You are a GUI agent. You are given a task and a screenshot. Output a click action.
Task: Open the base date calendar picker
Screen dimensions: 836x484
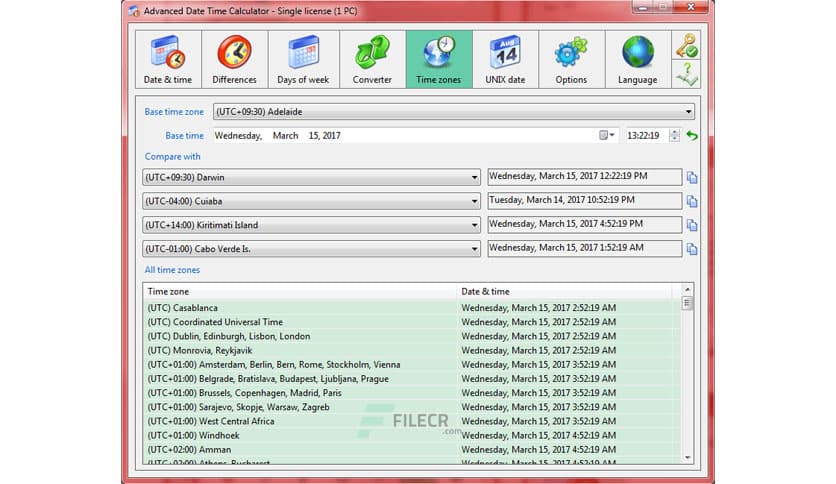[607, 135]
